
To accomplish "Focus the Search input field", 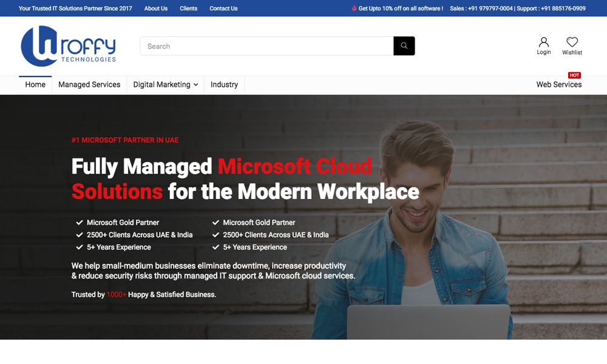I will coord(267,46).
